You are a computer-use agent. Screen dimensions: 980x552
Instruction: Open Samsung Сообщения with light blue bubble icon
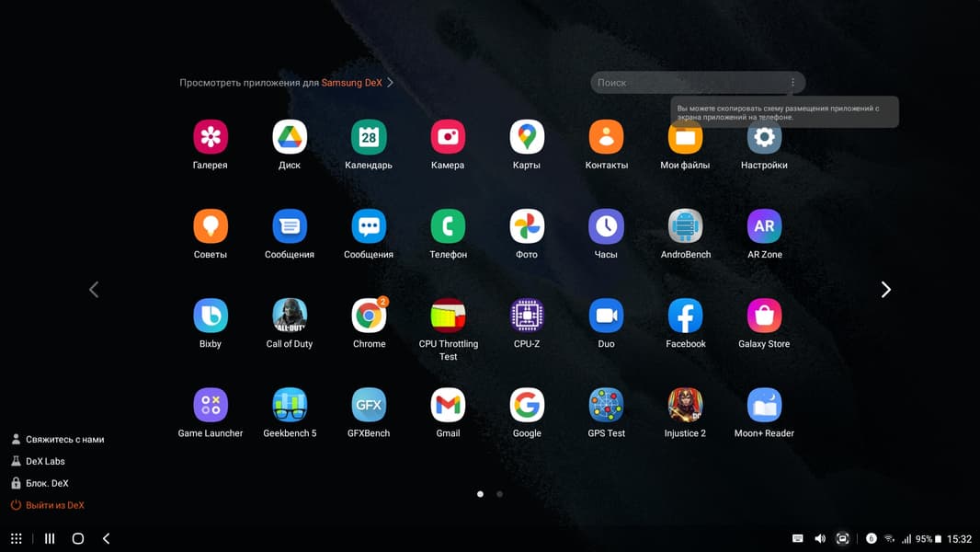(x=369, y=226)
